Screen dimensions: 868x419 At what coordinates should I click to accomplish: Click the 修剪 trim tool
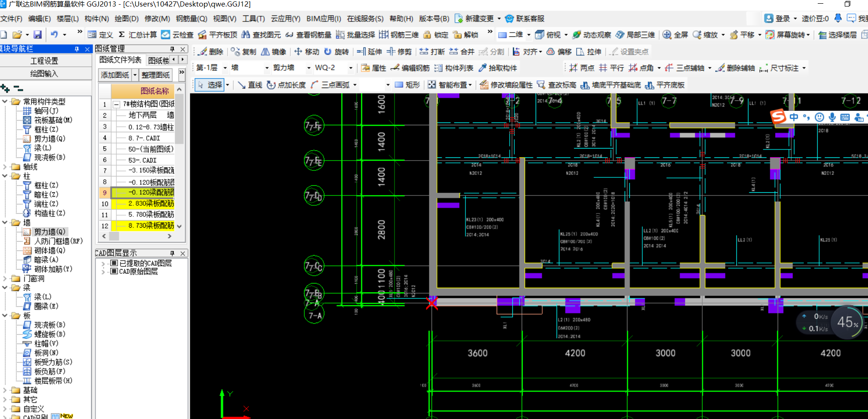pos(399,51)
